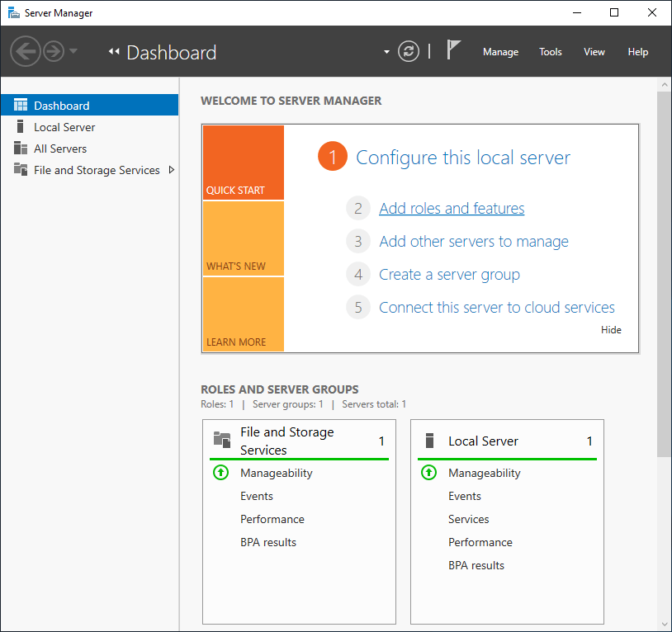Select the Dashboard icon in the sidebar

coord(19,105)
